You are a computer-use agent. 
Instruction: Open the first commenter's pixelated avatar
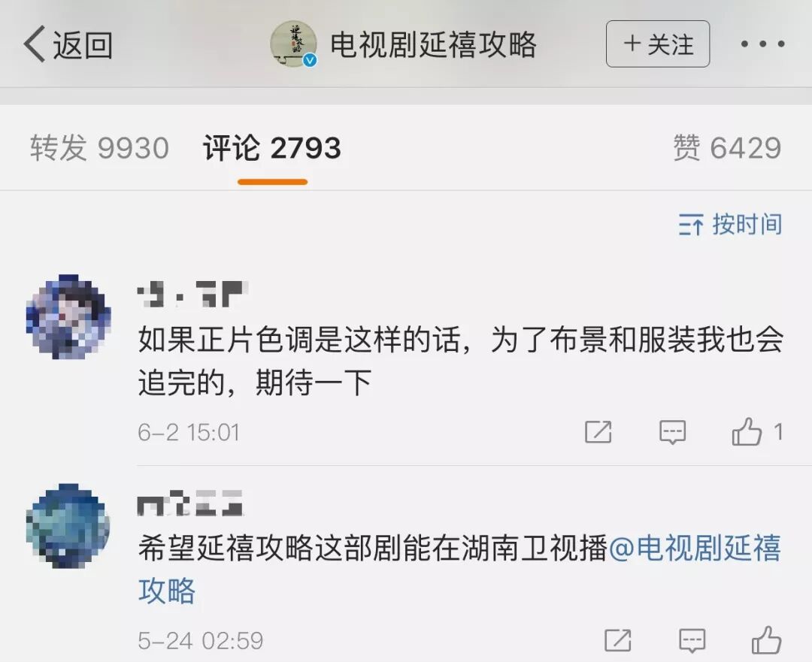pyautogui.click(x=68, y=317)
